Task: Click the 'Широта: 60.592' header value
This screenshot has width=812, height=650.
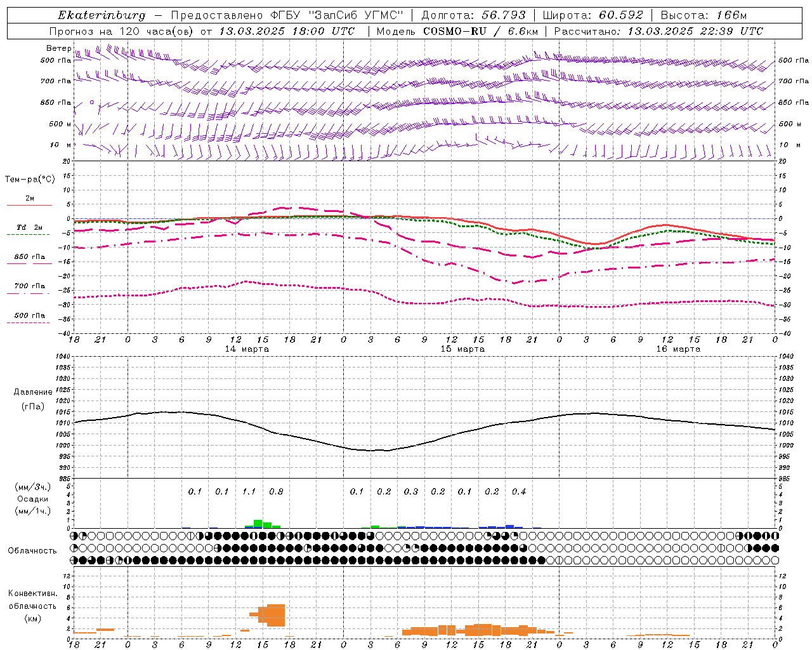Action: pyautogui.click(x=593, y=15)
